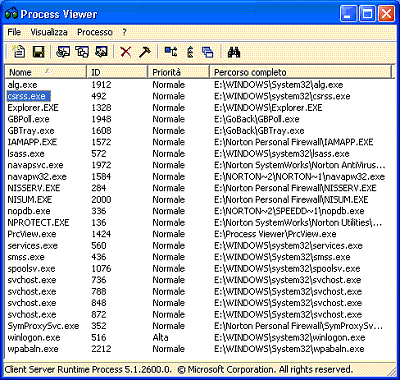Click the first window-view toolbar icon after save
Image resolution: width=400 pixels, height=380 pixels.
click(63, 52)
